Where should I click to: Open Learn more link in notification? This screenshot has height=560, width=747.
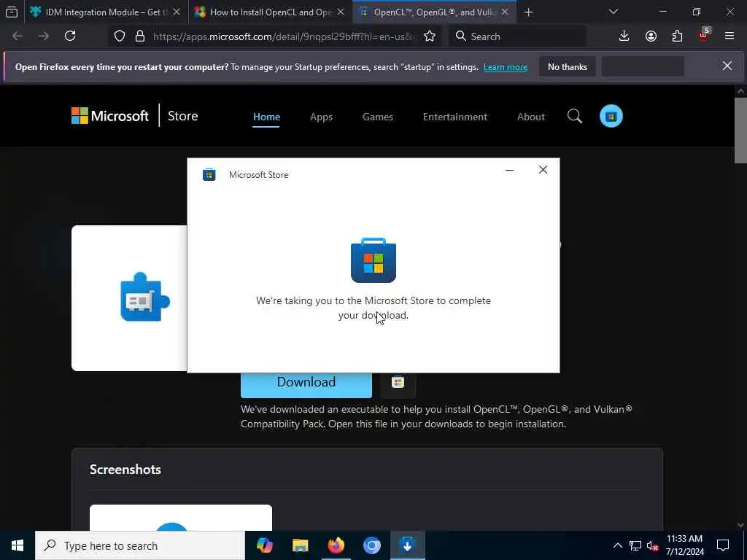tap(506, 67)
